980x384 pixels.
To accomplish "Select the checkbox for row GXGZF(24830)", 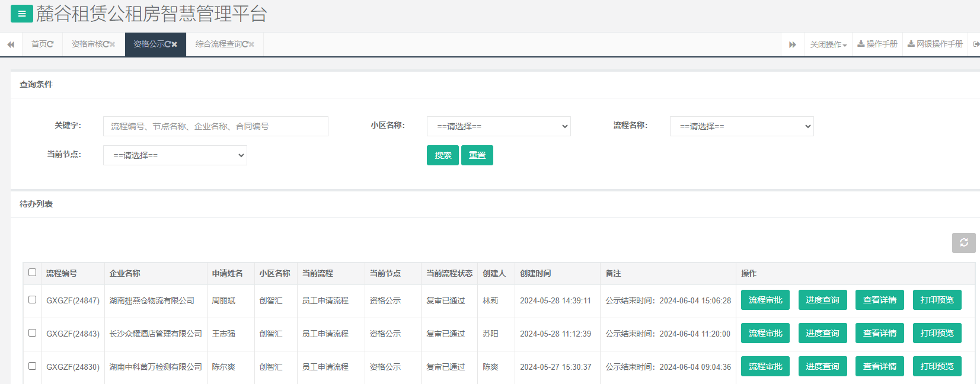I will [x=33, y=366].
